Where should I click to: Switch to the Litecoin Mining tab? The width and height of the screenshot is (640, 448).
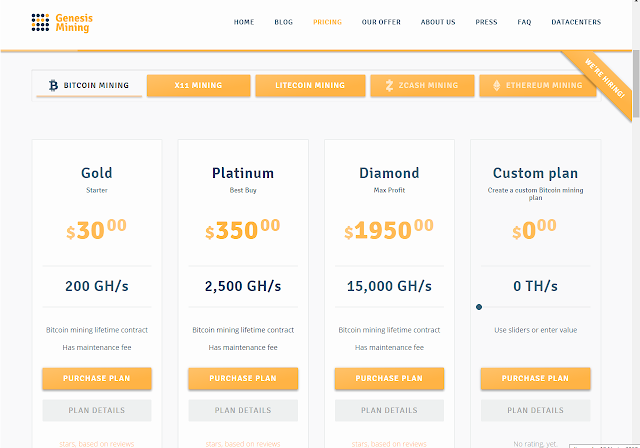310,85
